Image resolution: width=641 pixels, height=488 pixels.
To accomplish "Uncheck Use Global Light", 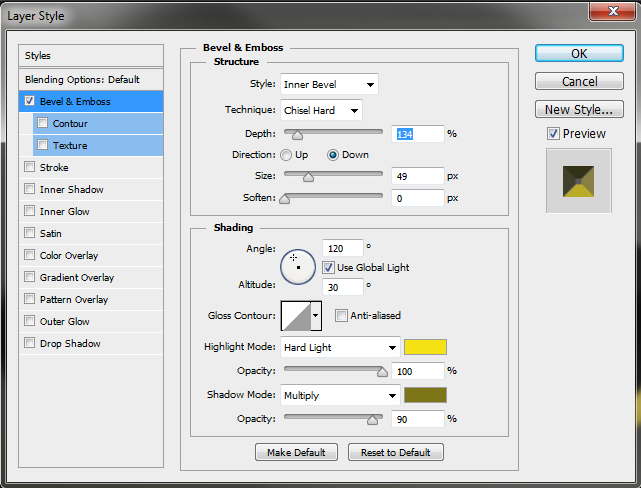I will (x=328, y=267).
